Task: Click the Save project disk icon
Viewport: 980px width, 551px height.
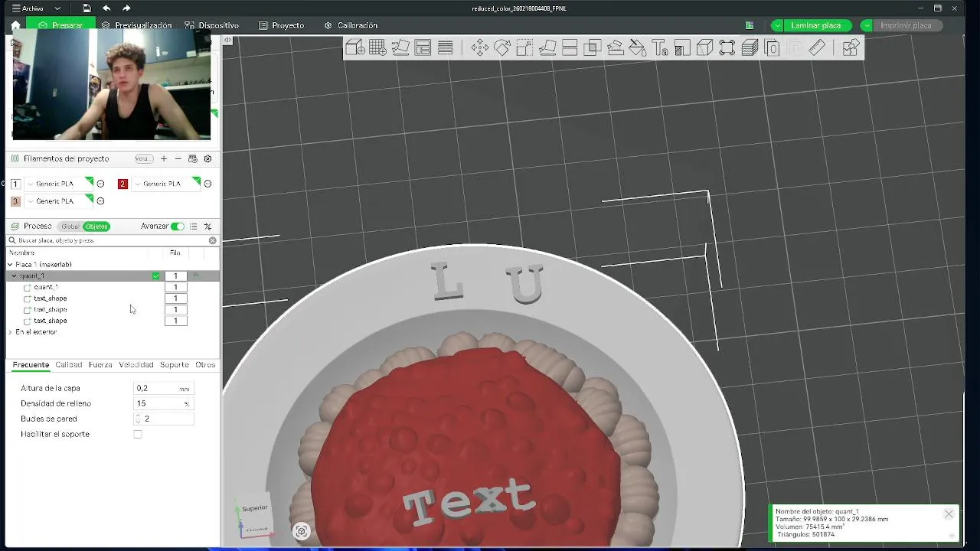Action: (x=87, y=8)
